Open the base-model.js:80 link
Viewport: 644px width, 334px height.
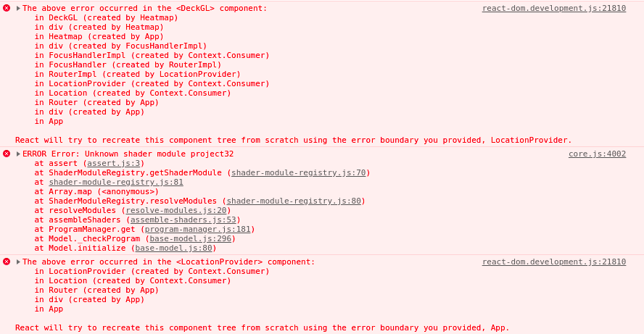click(174, 249)
